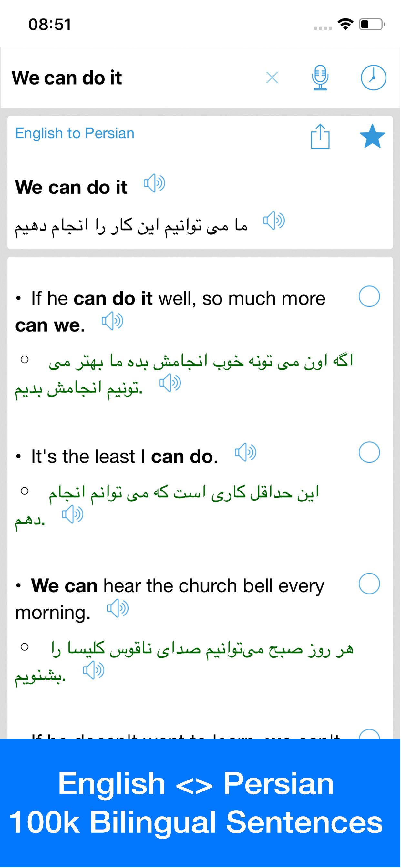Select circle beside 'We can hear the church bell'
401x868 pixels.
click(369, 584)
